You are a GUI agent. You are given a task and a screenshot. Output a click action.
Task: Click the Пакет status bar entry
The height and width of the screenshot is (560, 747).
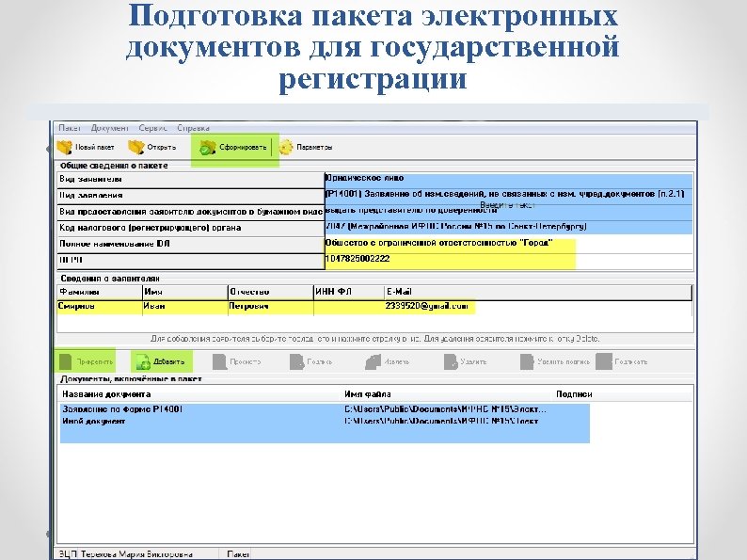coord(238,554)
